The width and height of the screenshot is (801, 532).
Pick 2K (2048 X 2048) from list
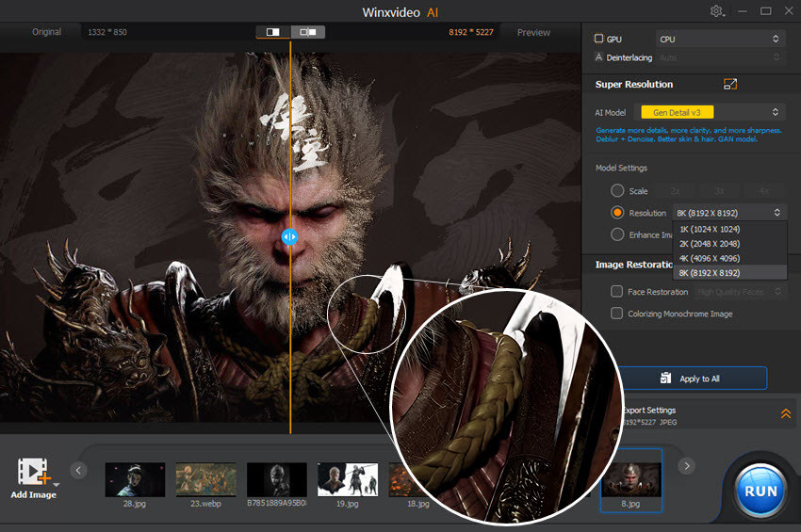(730, 244)
